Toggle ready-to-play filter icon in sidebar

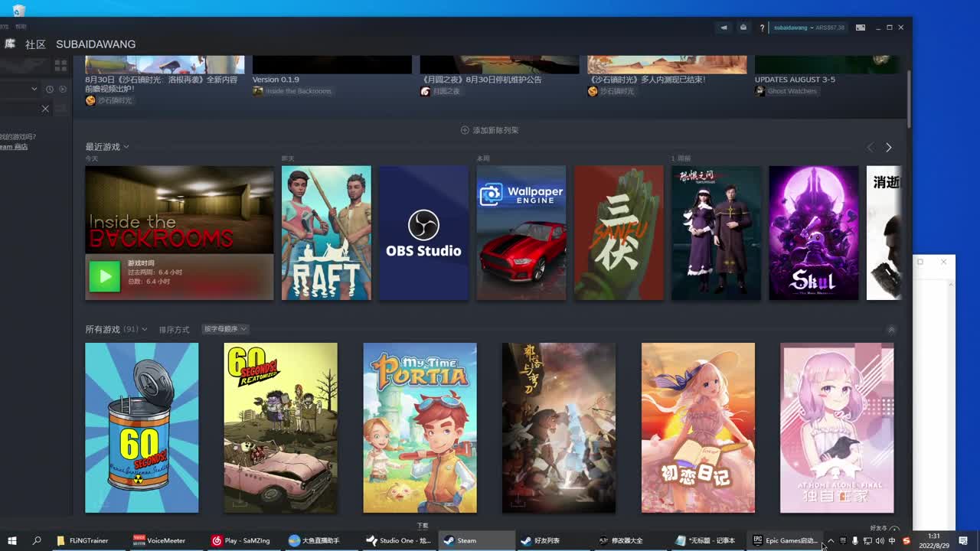point(63,89)
